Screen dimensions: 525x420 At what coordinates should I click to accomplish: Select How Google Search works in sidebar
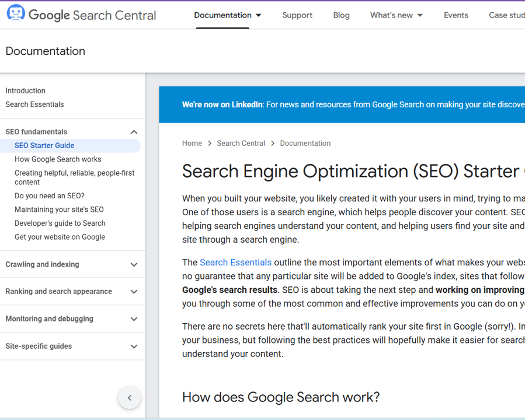58,159
